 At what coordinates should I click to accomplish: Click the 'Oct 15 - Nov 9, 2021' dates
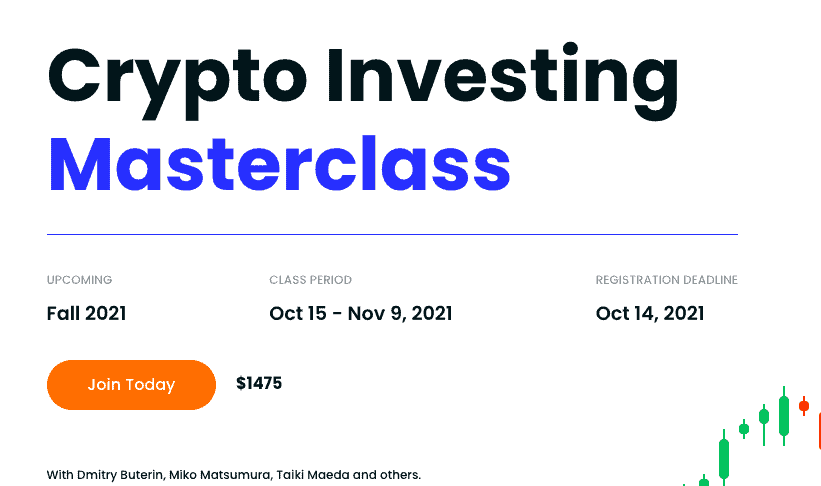click(x=360, y=313)
